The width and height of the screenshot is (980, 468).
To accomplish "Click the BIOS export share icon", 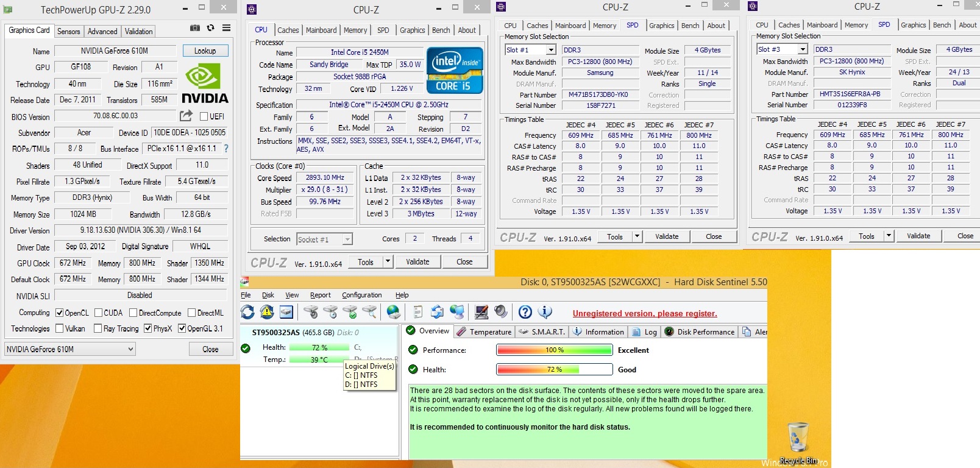I will point(186,116).
